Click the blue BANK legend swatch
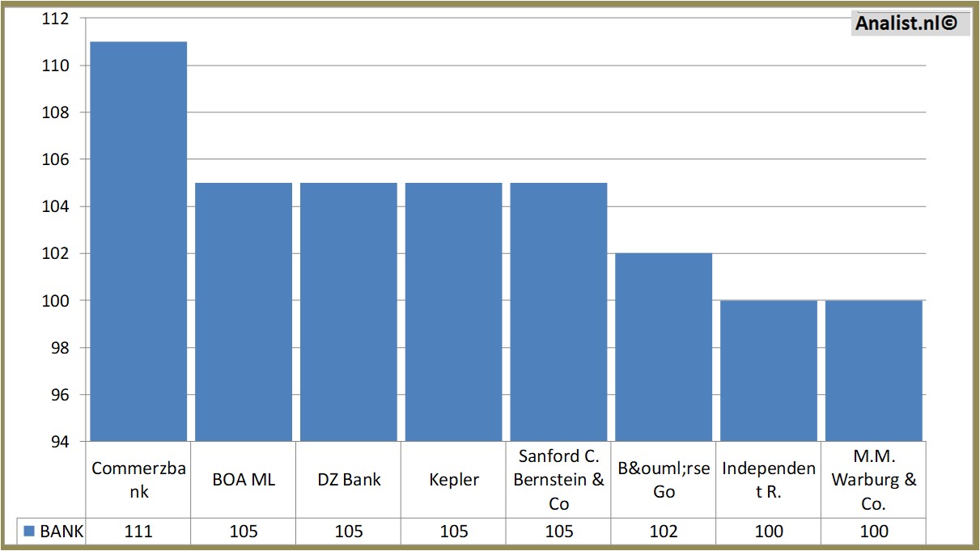 (x=29, y=532)
